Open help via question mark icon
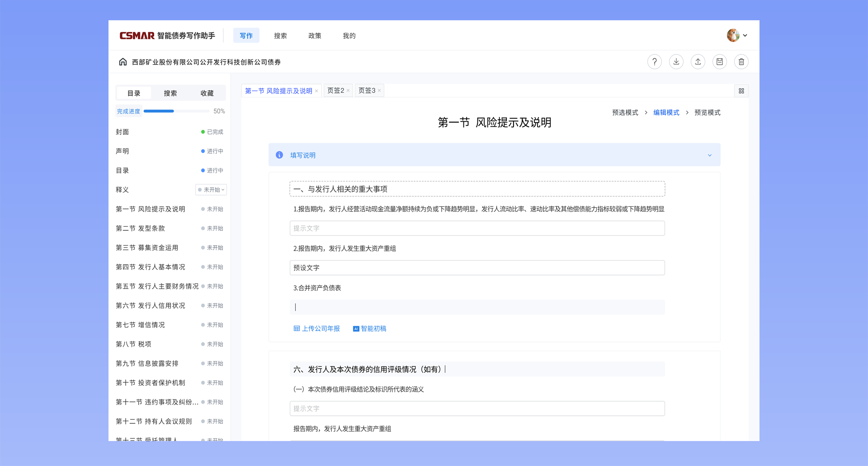This screenshot has height=466, width=868. click(654, 62)
